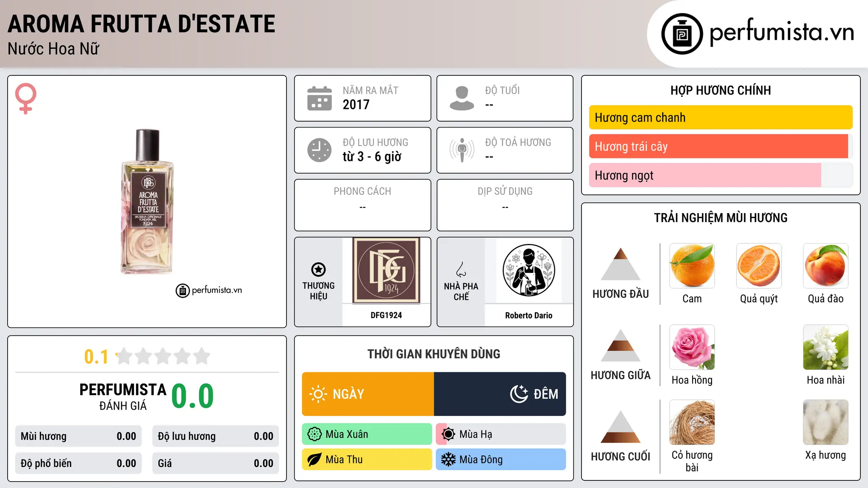The height and width of the screenshot is (488, 868).
Task: Select the Hoa hồng note image
Action: [x=692, y=347]
